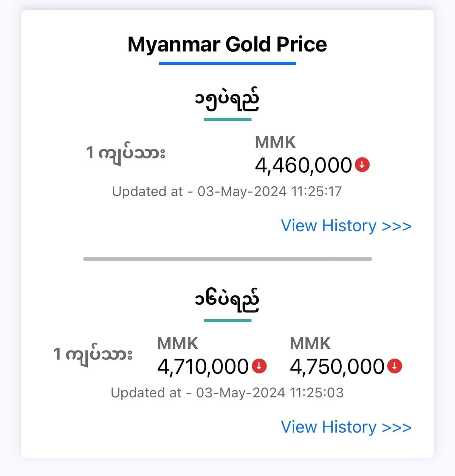
Task: Click the MMK label above 4,460,000
Action: (x=275, y=142)
